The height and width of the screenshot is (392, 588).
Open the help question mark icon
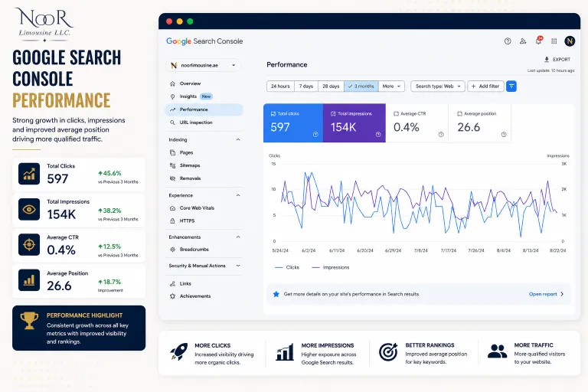pyautogui.click(x=508, y=41)
